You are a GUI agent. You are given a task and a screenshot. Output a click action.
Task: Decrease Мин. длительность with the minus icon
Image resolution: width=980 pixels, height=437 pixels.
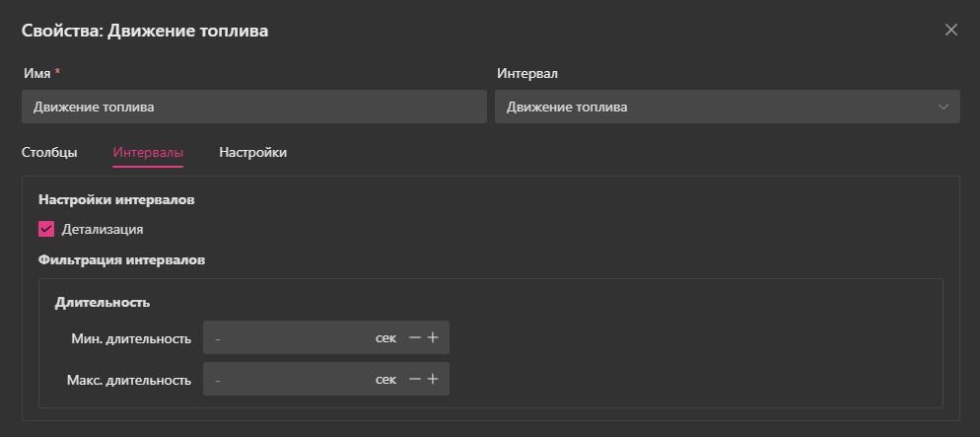click(x=415, y=338)
